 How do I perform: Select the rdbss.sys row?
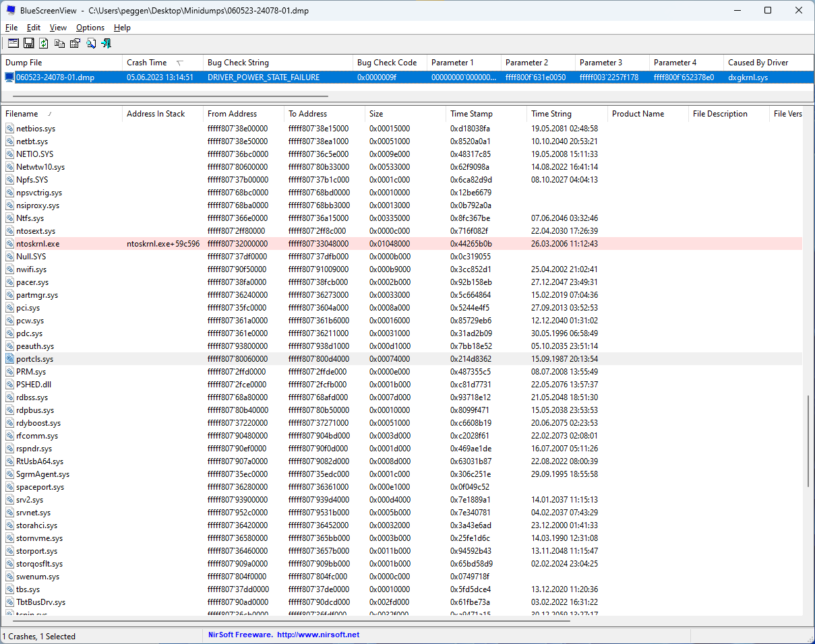402,397
